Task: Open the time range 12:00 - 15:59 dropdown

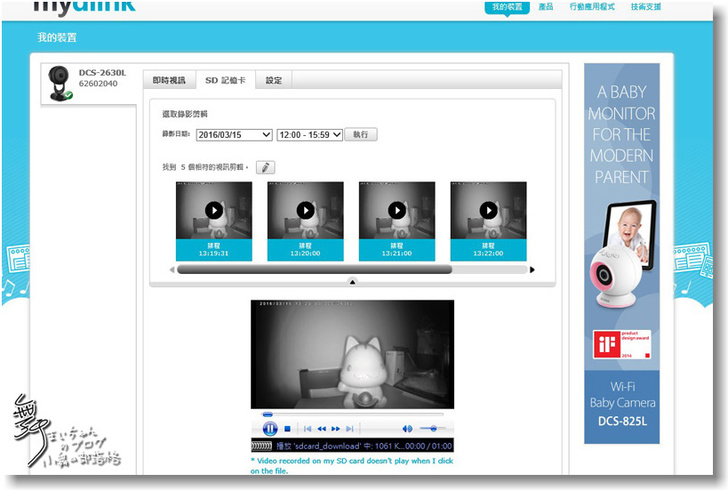Action: click(x=310, y=135)
